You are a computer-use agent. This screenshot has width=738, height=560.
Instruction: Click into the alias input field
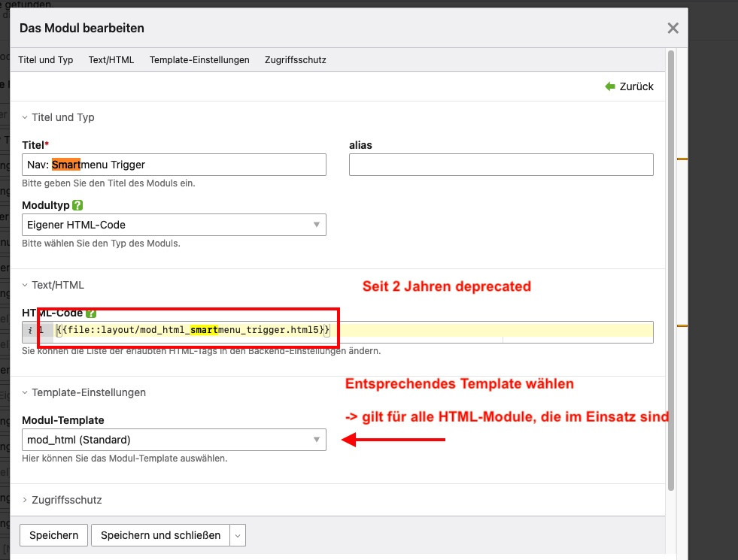tap(501, 165)
